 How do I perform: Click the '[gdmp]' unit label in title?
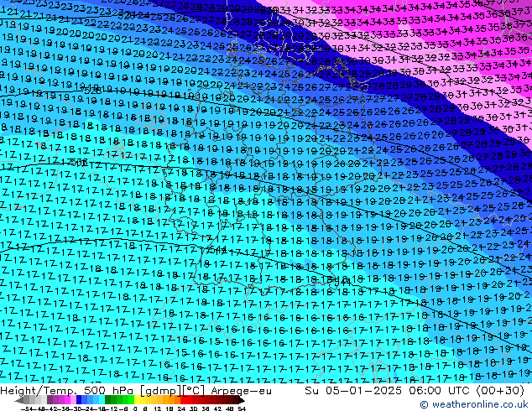tap(160, 391)
